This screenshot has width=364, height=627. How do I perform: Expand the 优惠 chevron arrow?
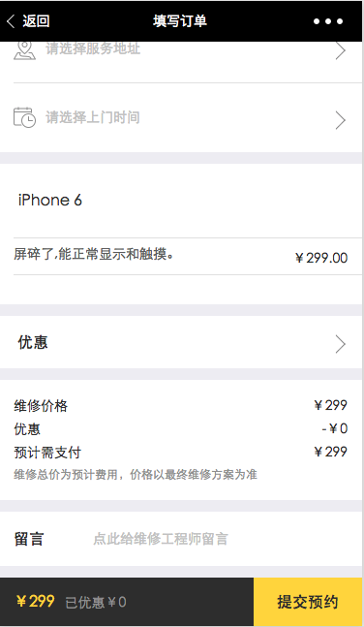[x=341, y=344]
